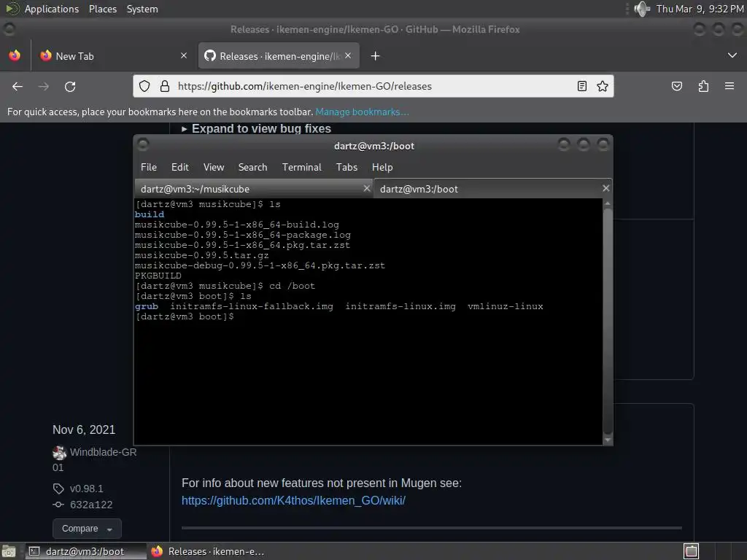Close the New Tab tab
Image resolution: width=747 pixels, height=560 pixels.
(x=184, y=55)
